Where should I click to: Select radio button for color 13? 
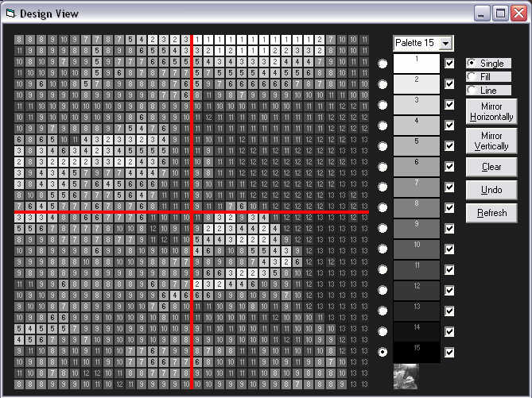[x=382, y=311]
